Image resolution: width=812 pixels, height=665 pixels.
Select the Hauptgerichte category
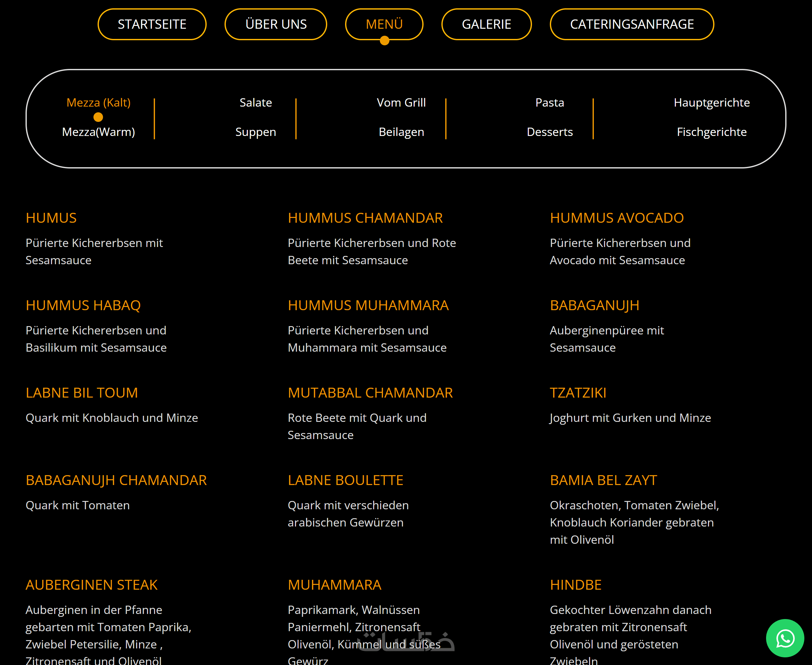click(x=711, y=103)
